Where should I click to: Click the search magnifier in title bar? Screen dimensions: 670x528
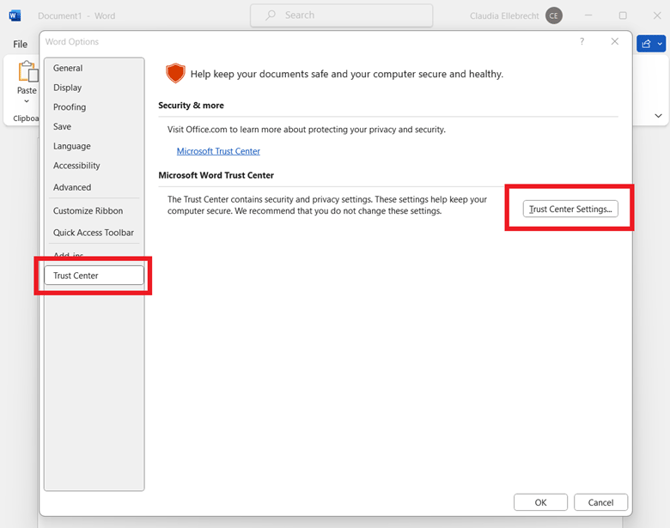click(x=270, y=16)
